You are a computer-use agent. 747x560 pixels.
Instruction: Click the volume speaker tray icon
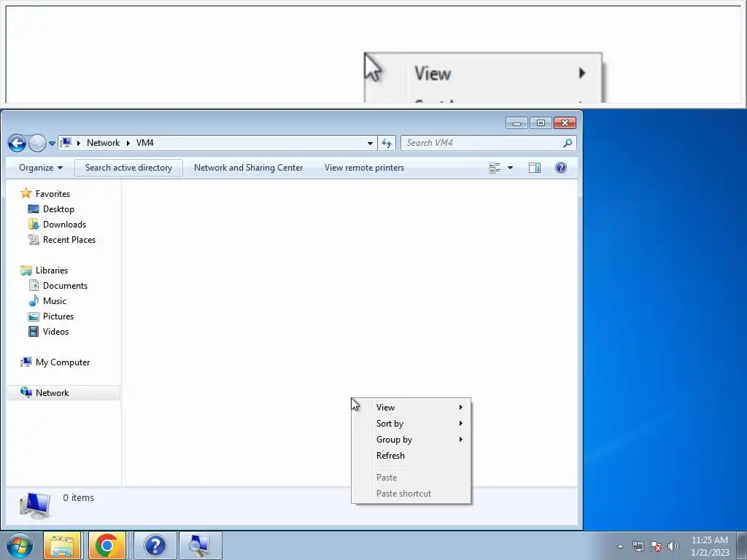(673, 546)
